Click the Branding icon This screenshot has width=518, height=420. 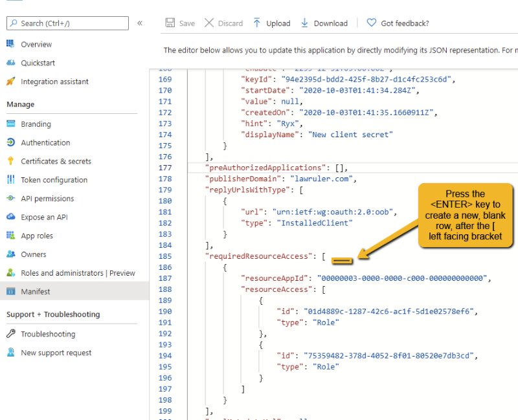pyautogui.click(x=10, y=124)
